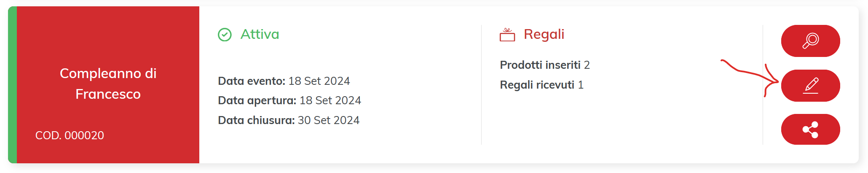This screenshot has height=173, width=868.
Task: Share the list via share button
Action: (810, 130)
